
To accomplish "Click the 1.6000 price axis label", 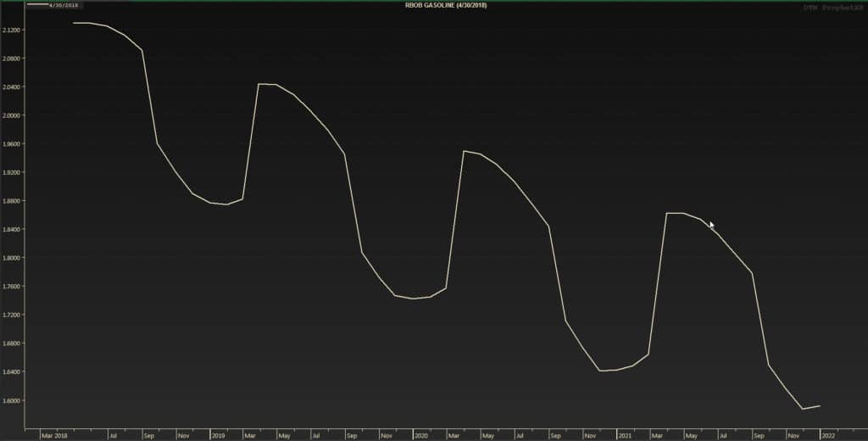I will coord(10,400).
